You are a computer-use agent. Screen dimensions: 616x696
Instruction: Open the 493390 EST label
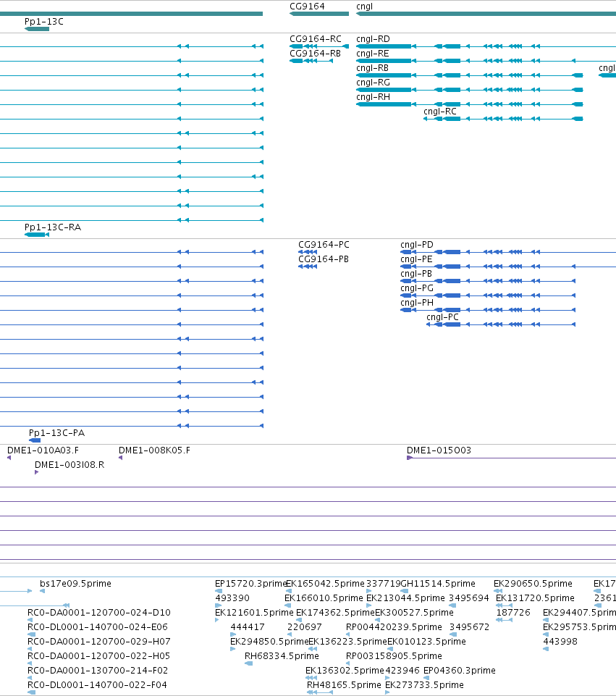point(232,598)
